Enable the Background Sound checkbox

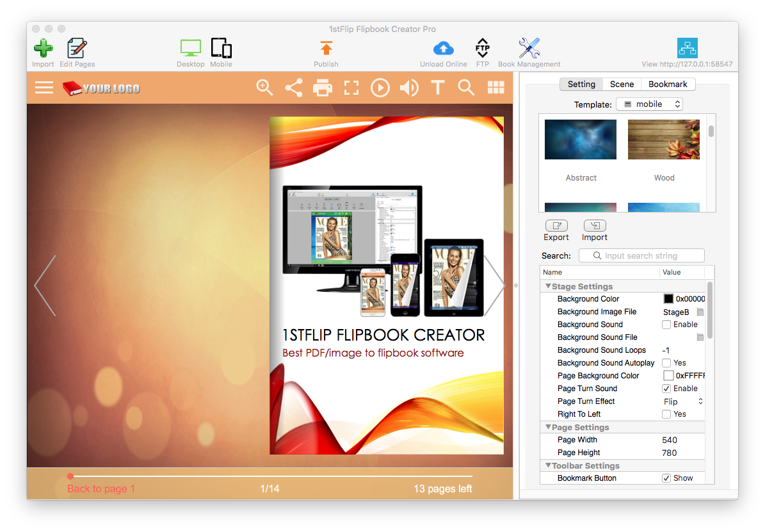click(x=666, y=325)
